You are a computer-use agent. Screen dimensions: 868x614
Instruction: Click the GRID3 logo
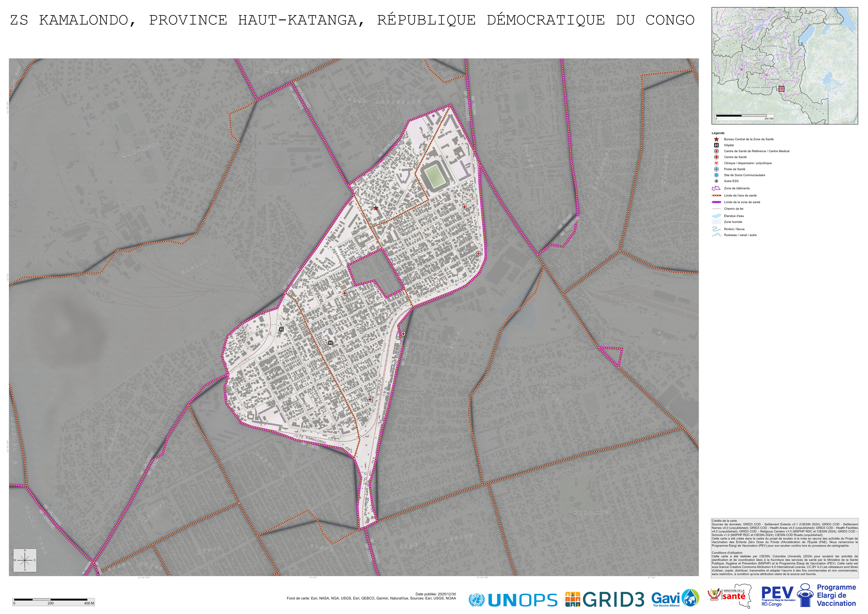(605, 600)
